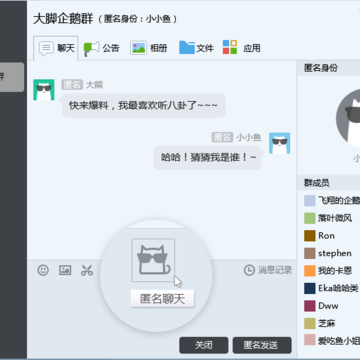Click the 关闭 button
This screenshot has height=360, width=360.
click(204, 345)
